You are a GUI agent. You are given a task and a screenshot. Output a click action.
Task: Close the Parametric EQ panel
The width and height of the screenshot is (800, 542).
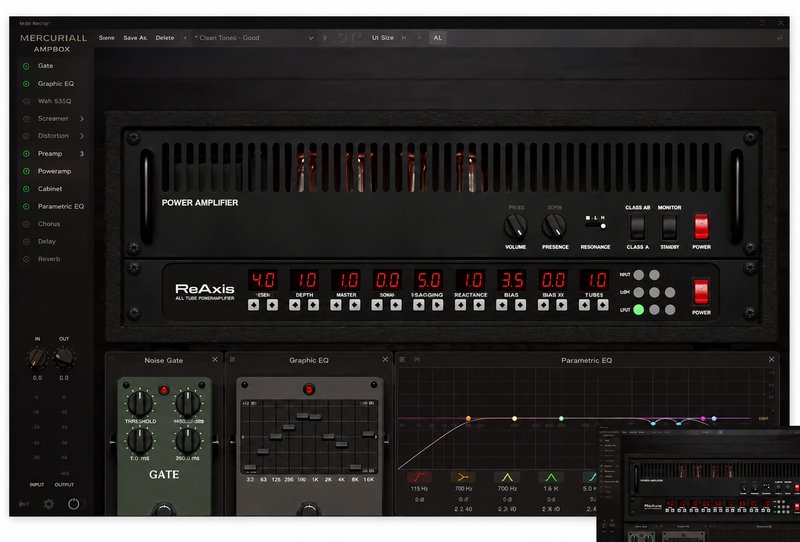click(771, 360)
